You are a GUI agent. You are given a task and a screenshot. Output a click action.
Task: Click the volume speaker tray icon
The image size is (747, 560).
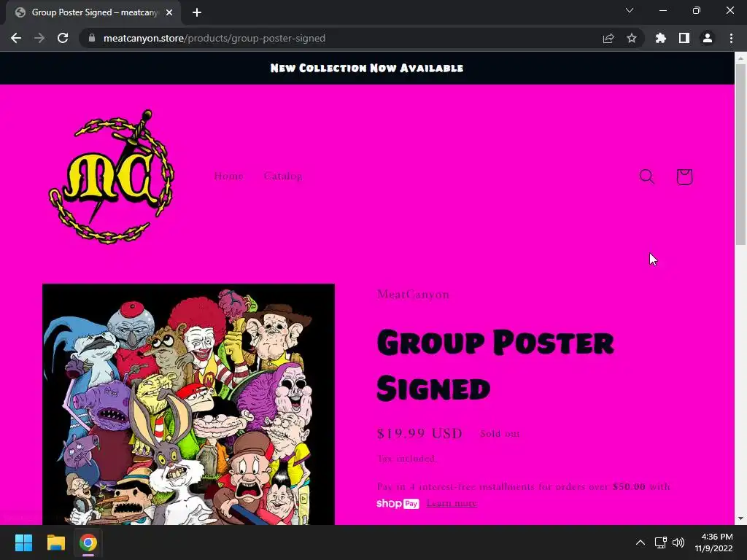tap(678, 542)
